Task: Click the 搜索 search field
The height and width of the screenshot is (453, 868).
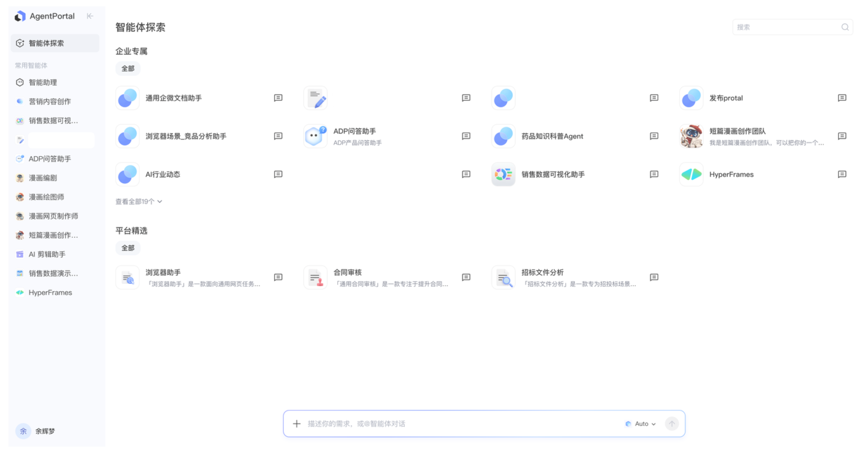Action: [x=792, y=27]
